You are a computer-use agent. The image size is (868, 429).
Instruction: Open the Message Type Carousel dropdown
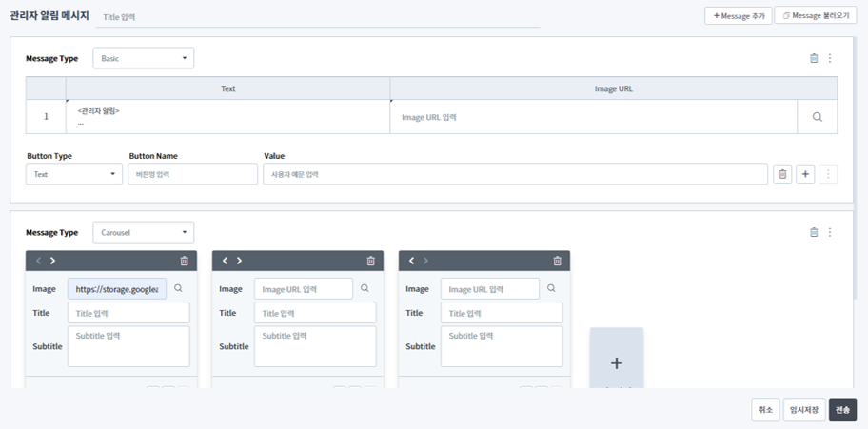[x=143, y=232]
